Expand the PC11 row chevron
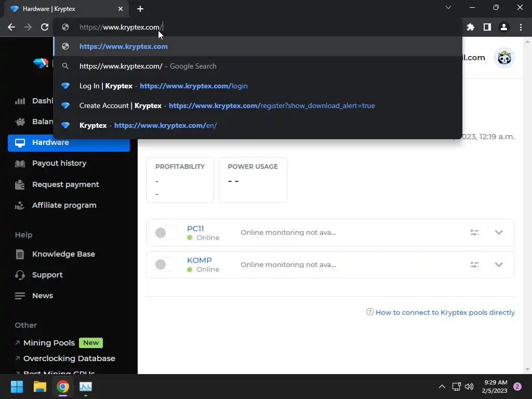 499,232
